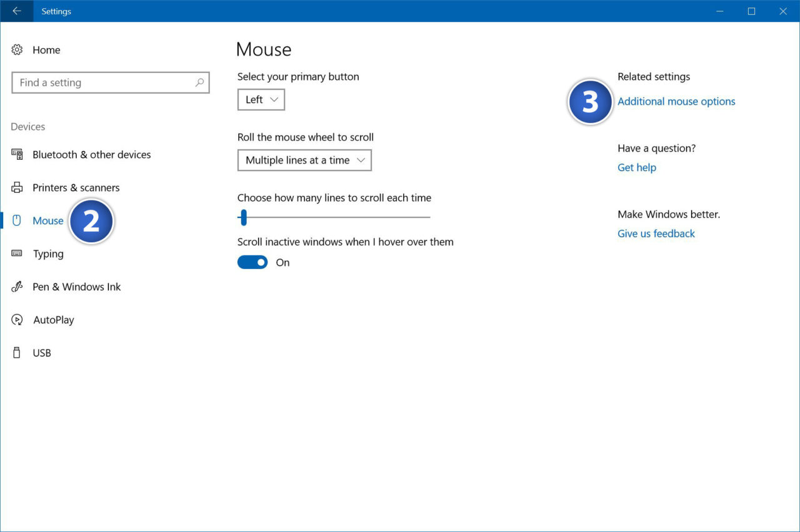Click the Mouse icon in sidebar

click(17, 220)
